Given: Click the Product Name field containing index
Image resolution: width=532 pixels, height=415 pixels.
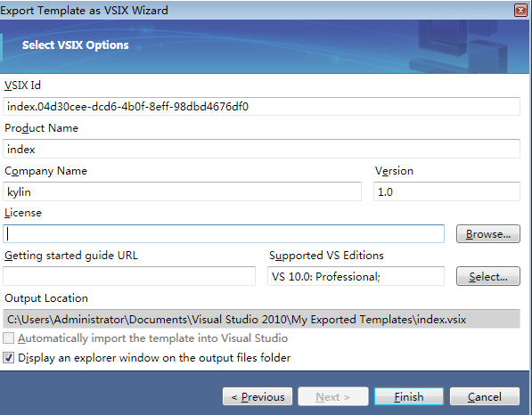Looking at the screenshot, I should tap(261, 149).
